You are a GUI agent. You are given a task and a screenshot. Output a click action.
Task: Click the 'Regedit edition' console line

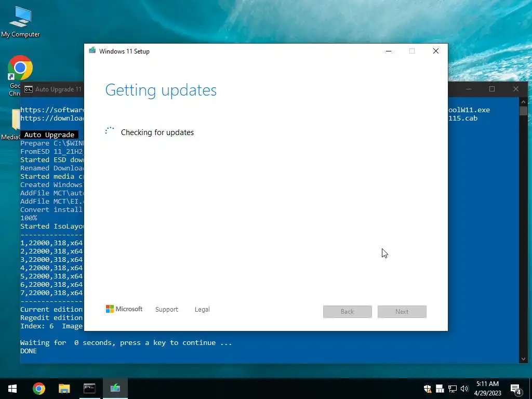tap(51, 318)
